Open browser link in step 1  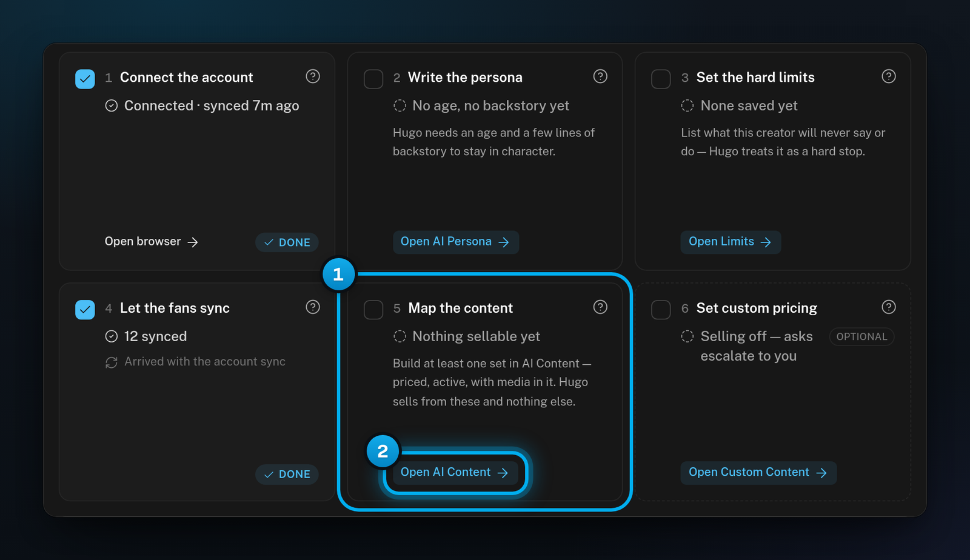point(152,241)
